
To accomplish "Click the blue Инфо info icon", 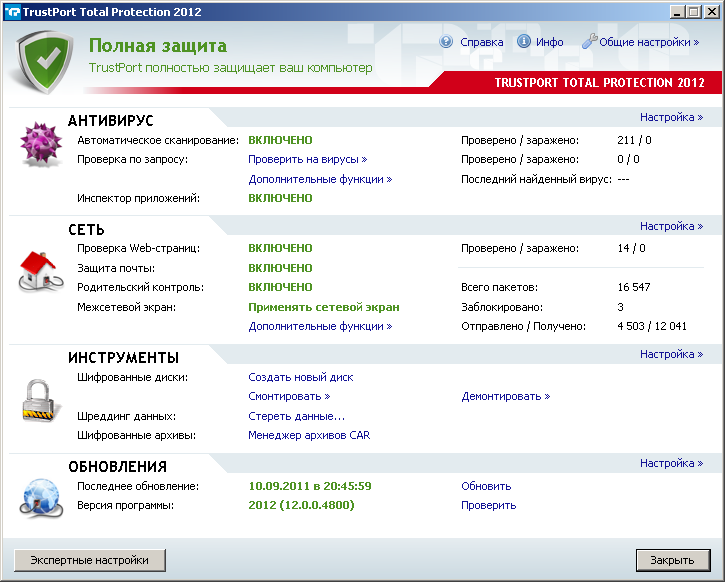I will [x=523, y=42].
